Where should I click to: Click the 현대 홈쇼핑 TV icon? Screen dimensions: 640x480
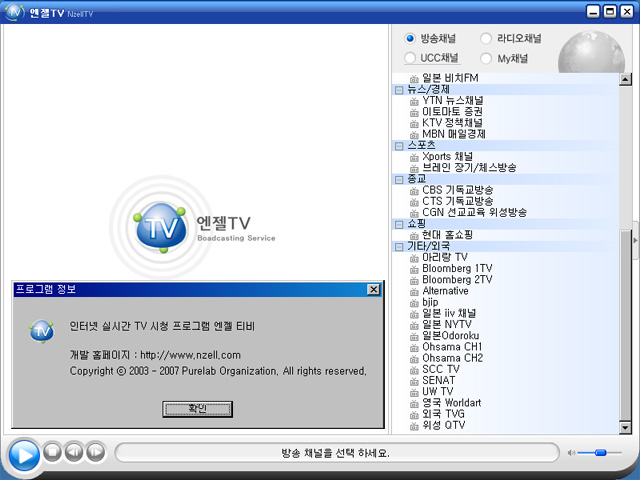pos(414,236)
